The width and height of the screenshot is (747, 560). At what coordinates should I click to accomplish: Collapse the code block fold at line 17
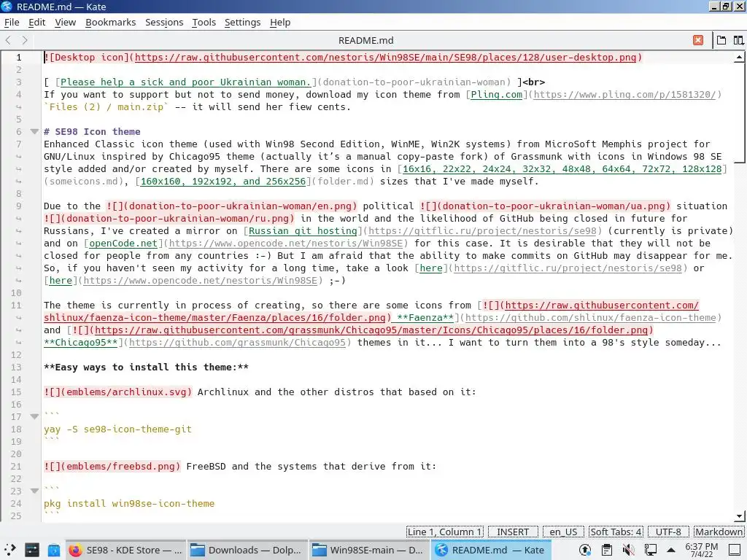34,416
